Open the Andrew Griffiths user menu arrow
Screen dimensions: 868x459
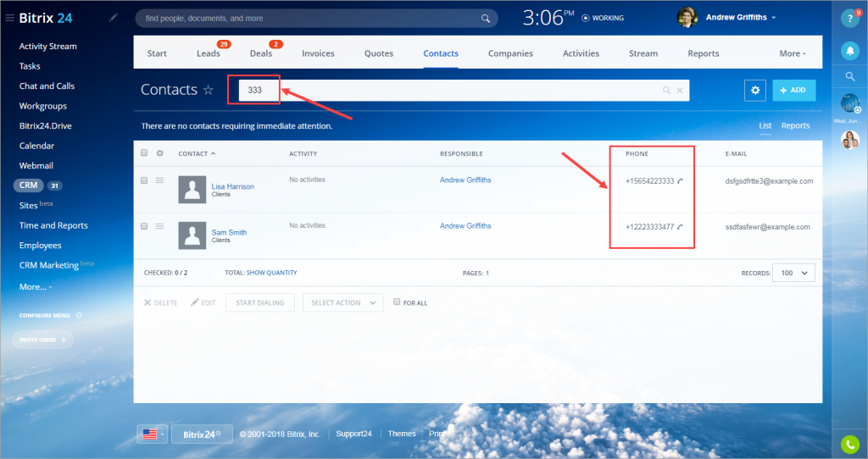(774, 18)
